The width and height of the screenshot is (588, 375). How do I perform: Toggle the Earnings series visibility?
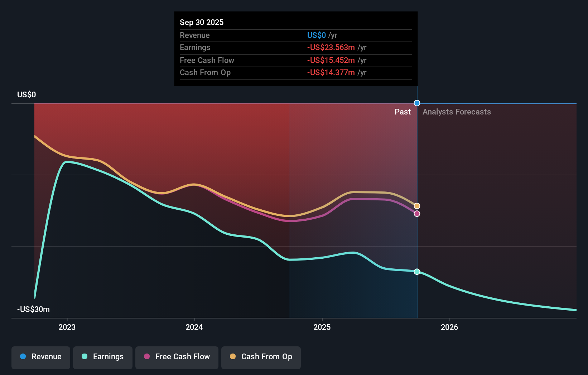[x=103, y=357]
